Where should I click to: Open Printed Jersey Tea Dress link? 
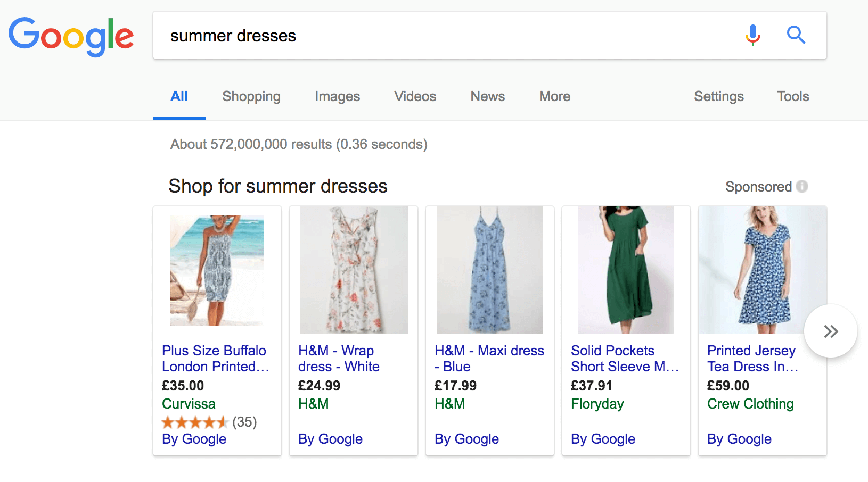[x=753, y=359]
